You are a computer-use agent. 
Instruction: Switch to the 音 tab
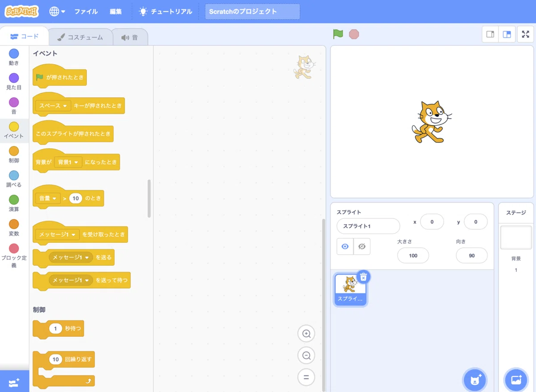coord(130,38)
